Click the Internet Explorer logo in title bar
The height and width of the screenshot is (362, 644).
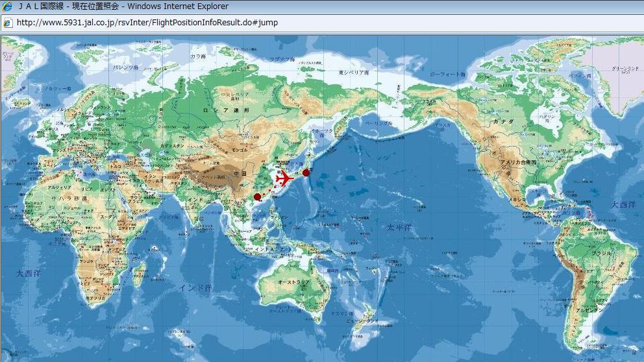[8, 6]
